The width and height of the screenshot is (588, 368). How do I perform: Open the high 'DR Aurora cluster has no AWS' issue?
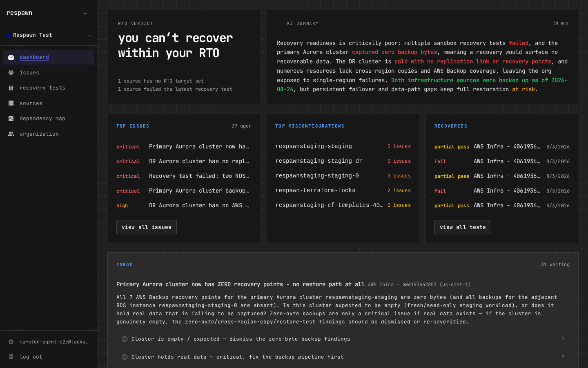(x=184, y=205)
